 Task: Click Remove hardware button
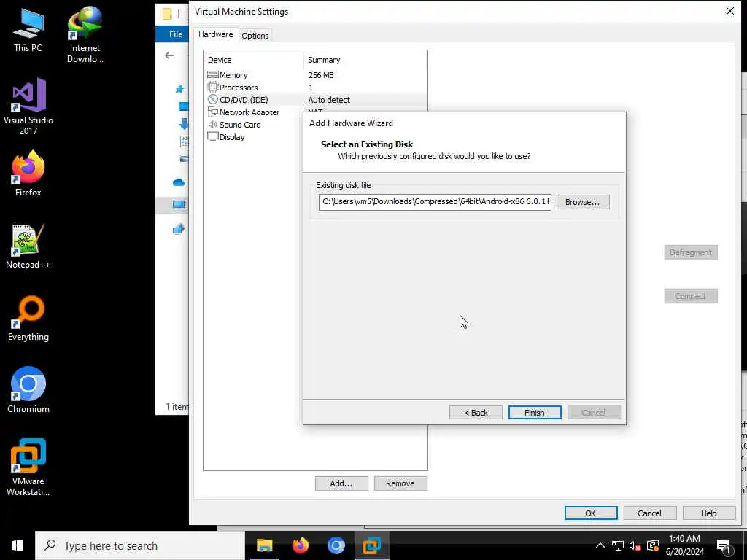coord(400,483)
